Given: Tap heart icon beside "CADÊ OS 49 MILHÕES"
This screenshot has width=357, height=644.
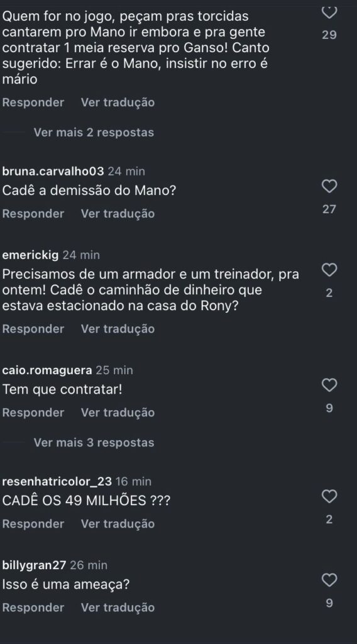Looking at the screenshot, I should pyautogui.click(x=329, y=497).
